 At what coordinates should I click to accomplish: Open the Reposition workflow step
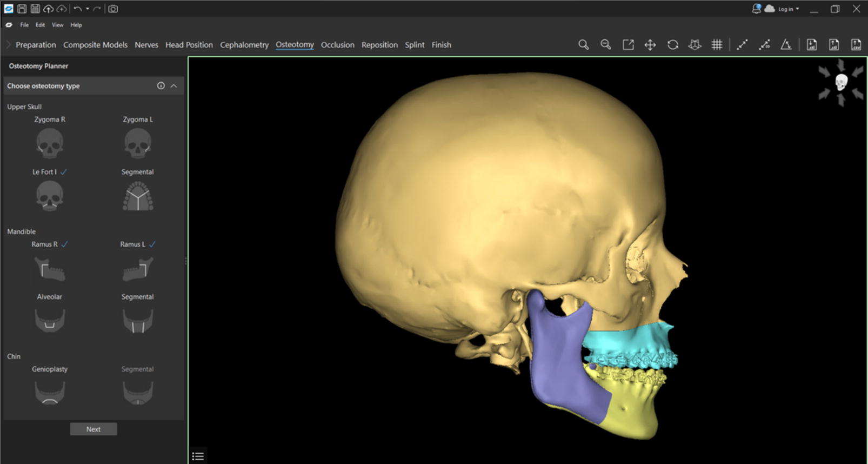379,45
